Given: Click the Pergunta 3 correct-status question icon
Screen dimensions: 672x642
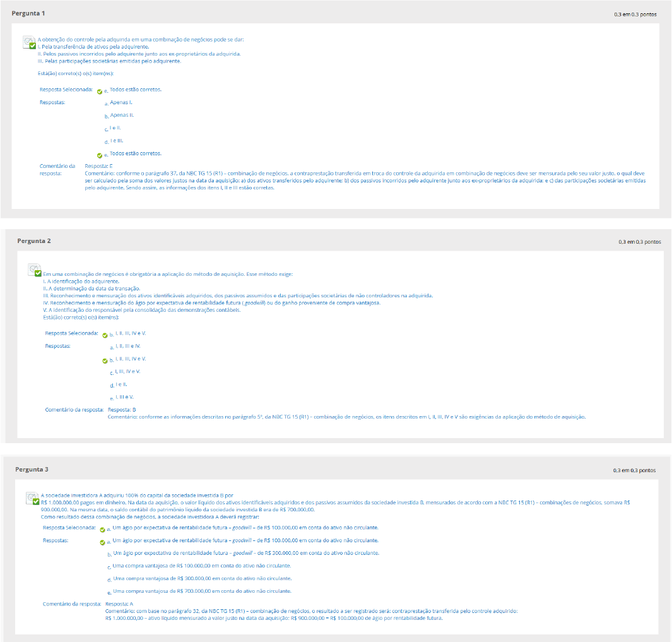Looking at the screenshot, I should coord(32,498).
